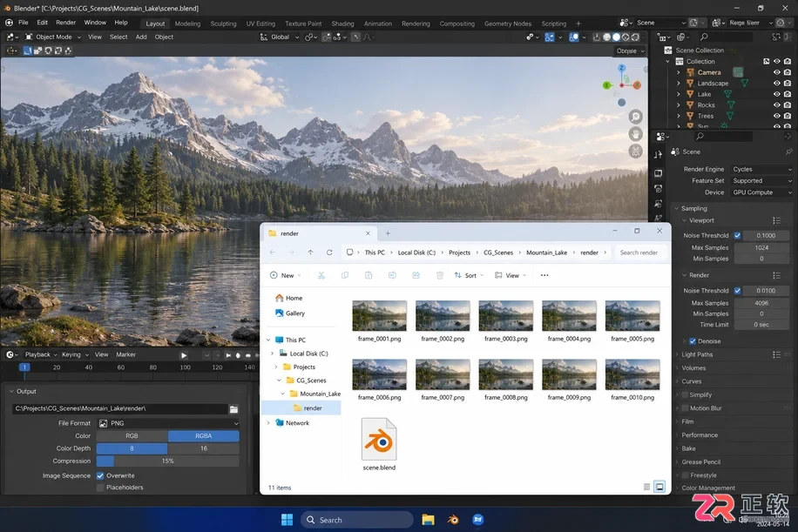Viewport: 798px width, 532px height.
Task: Open the Render Engine dropdown showing Cycles
Action: pyautogui.click(x=761, y=170)
